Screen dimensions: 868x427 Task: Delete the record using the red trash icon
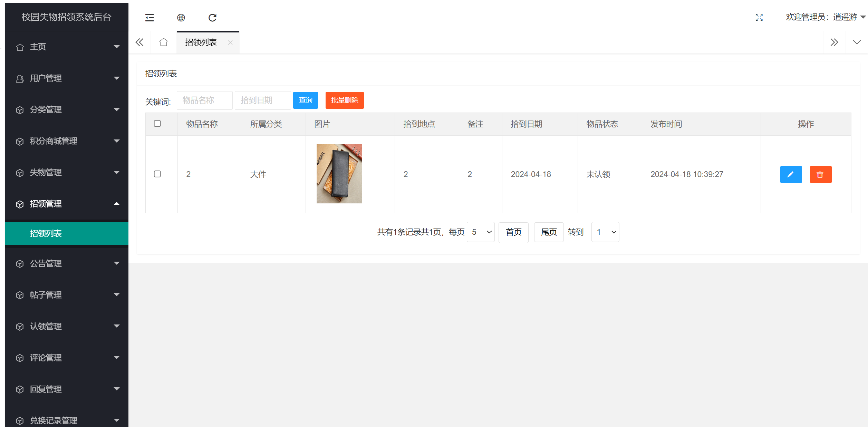tap(821, 174)
